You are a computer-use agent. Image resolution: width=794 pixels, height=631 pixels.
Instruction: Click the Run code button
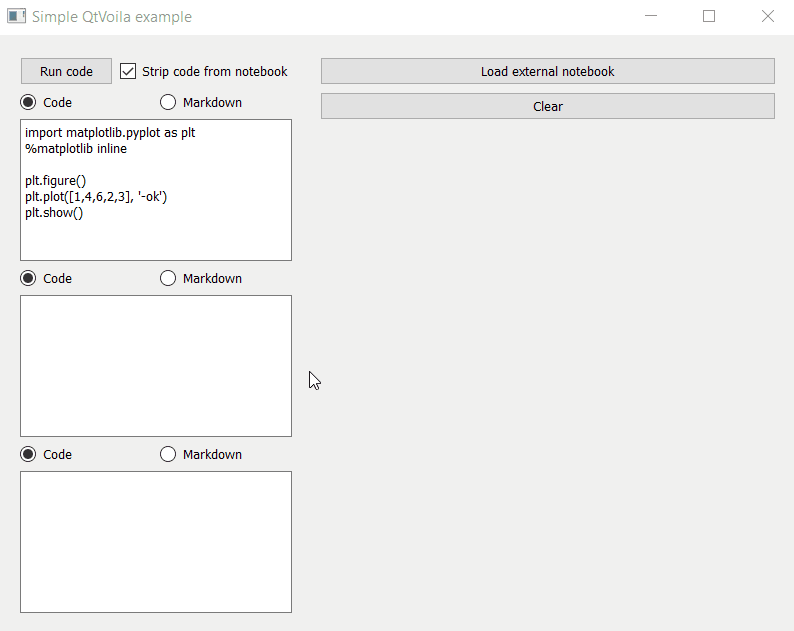pos(66,71)
